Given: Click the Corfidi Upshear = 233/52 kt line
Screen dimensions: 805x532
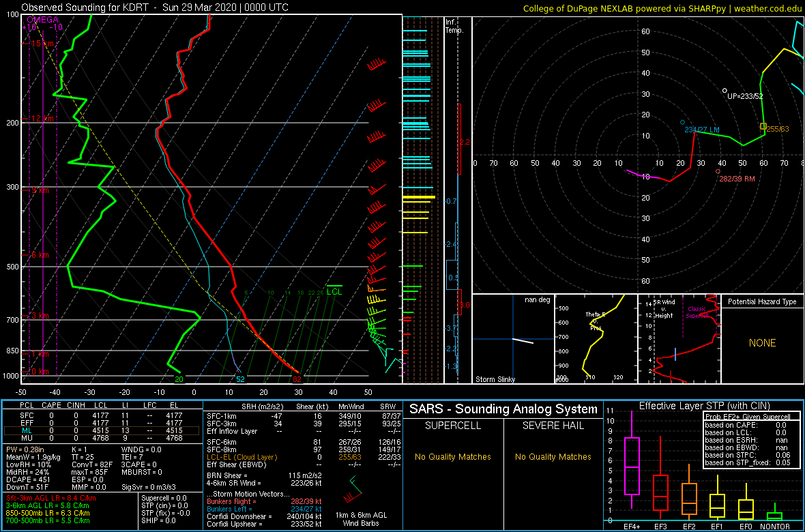Looking at the screenshot, I should 264,524.
